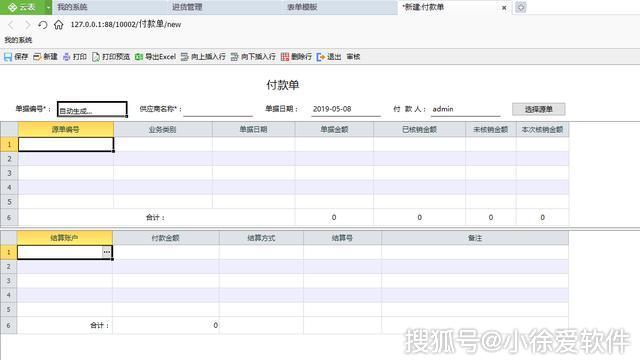
Task: Reload page with refresh icon
Action: 42,25
